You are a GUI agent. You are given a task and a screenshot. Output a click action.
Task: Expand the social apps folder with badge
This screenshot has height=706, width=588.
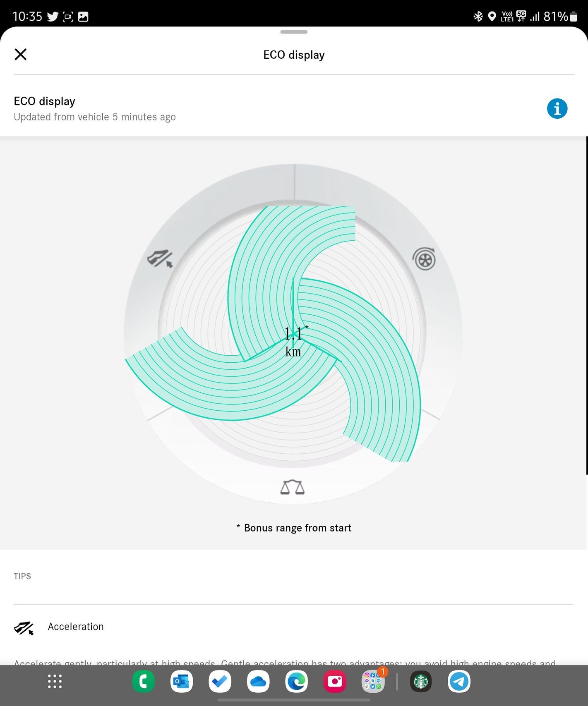pos(373,681)
